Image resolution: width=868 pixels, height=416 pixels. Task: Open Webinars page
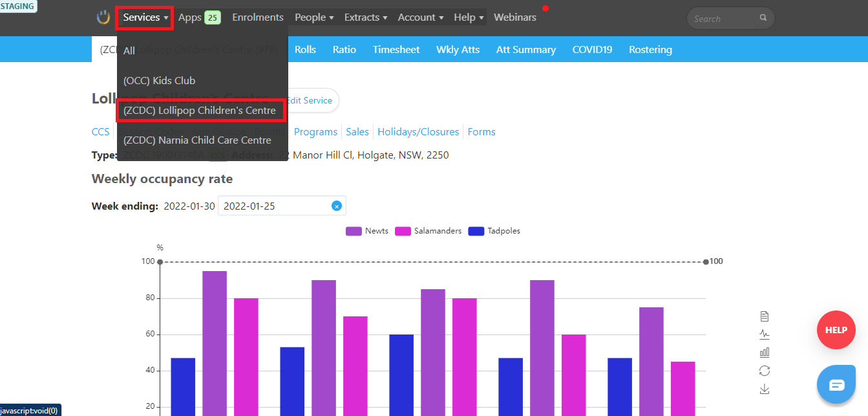515,17
